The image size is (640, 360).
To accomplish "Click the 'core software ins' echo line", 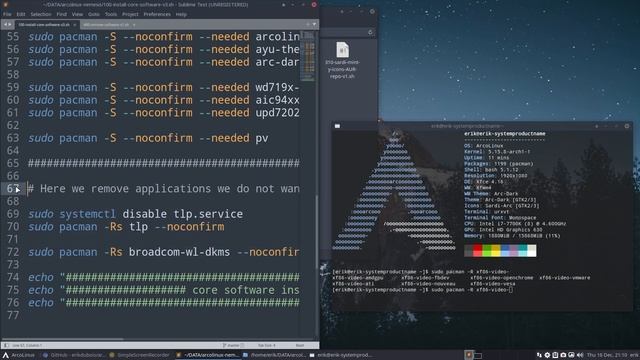I will click(x=164, y=290).
